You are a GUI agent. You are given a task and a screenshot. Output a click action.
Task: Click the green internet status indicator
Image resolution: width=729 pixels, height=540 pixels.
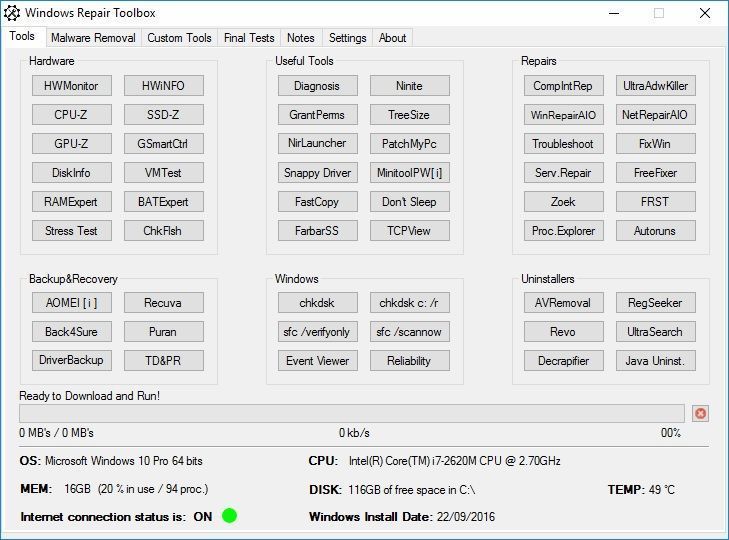pos(230,515)
